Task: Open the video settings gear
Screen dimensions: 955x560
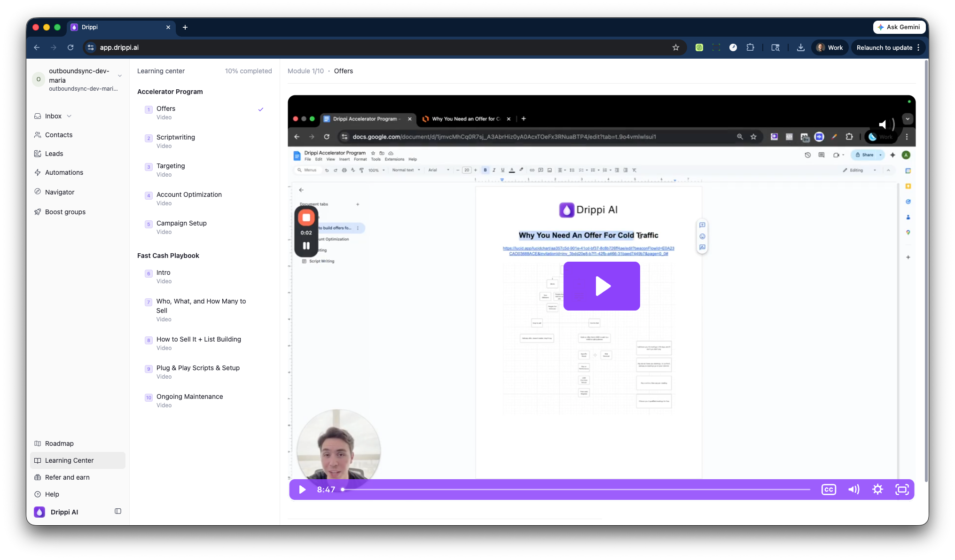Action: coord(877,490)
